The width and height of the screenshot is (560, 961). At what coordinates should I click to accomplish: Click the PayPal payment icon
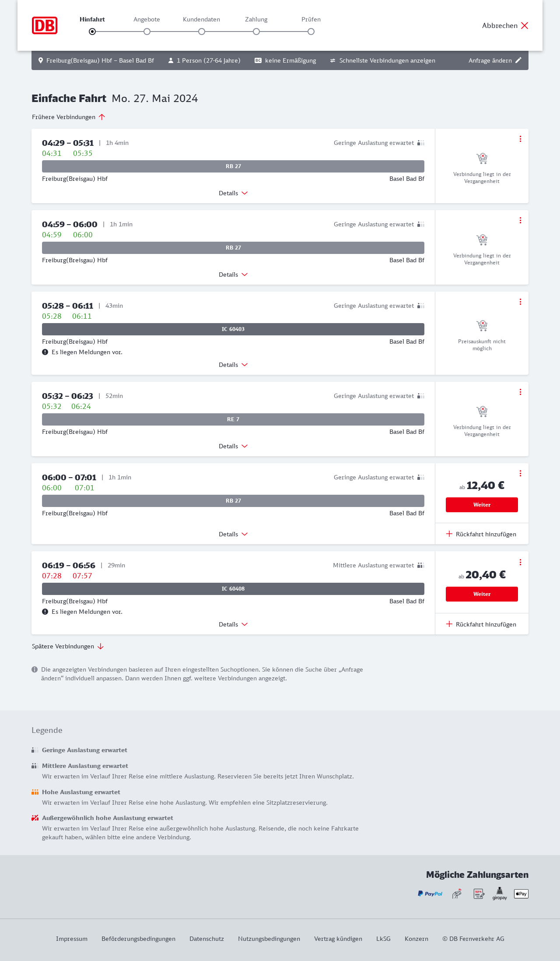[x=430, y=894]
